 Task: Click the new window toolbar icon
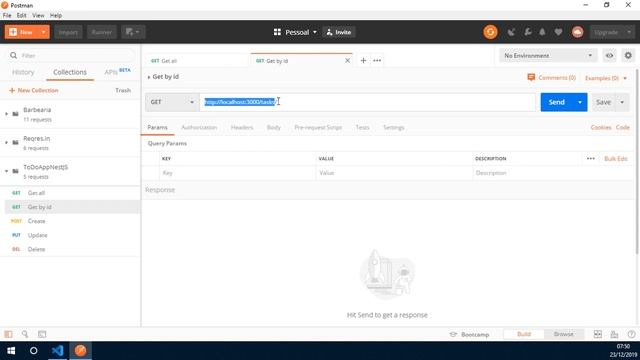click(133, 32)
